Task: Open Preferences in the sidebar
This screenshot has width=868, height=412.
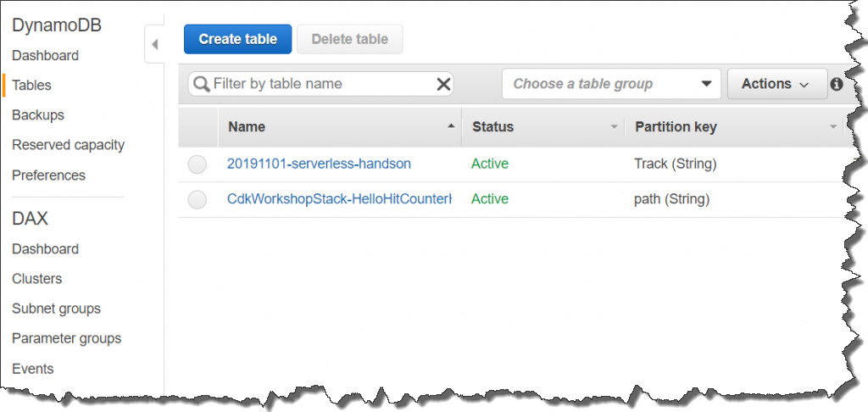Action: 48,175
